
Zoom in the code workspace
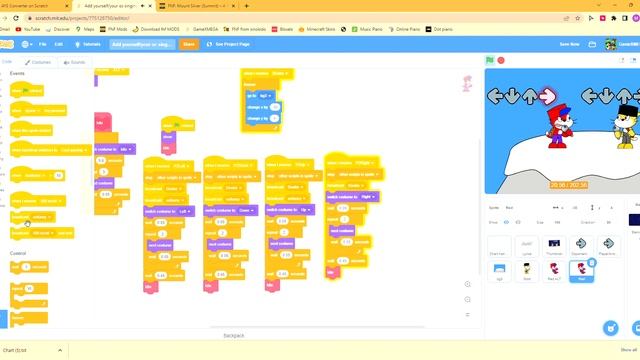pyautogui.click(x=467, y=284)
